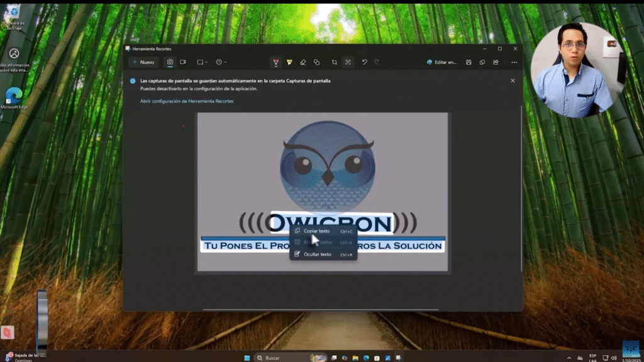The image size is (644, 362).
Task: Switch to video recording mode
Action: tap(183, 62)
